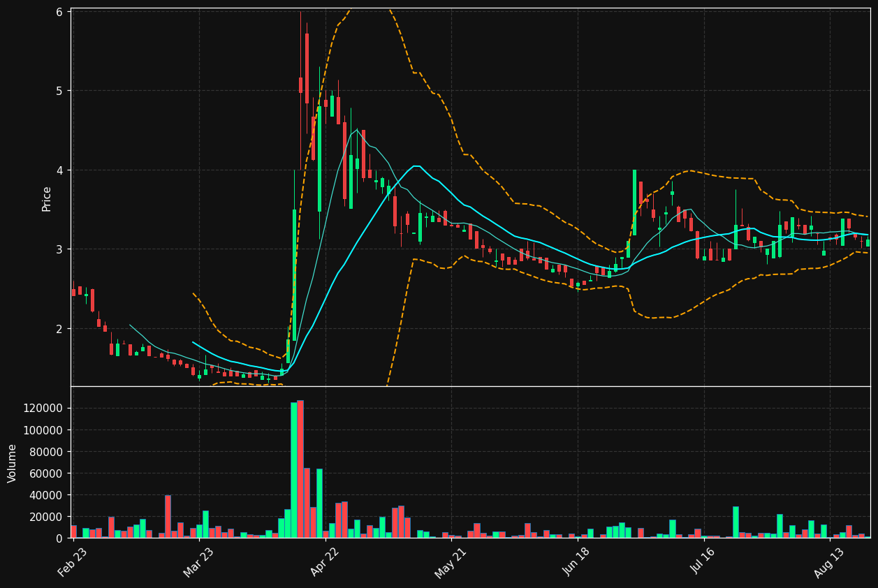Screen dimensions: 878x588
Task: Click the Price axis label
Action: (47, 199)
